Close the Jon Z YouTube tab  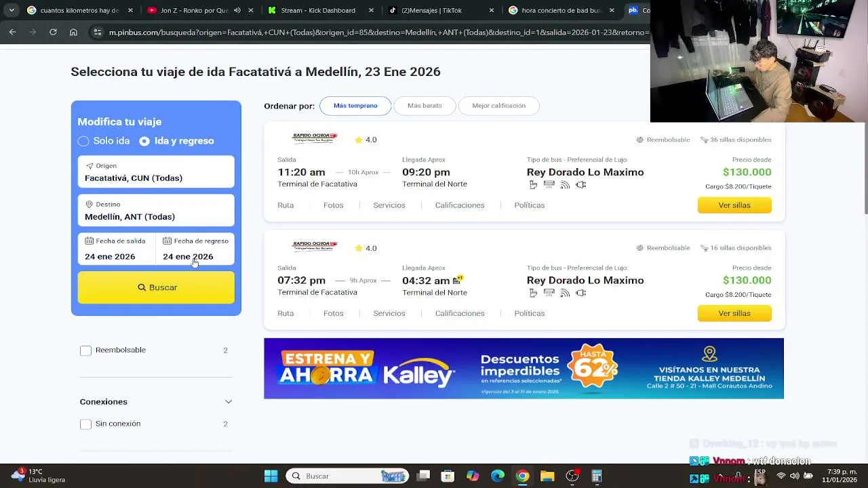point(251,10)
